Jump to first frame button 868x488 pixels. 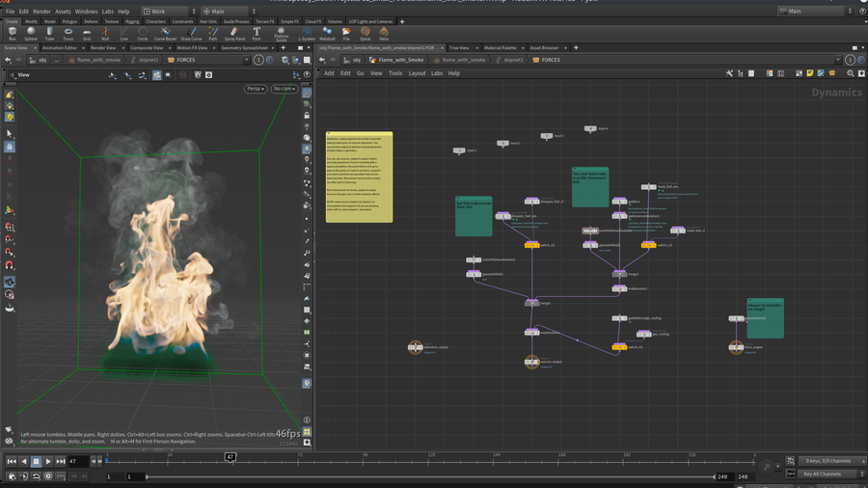pyautogui.click(x=11, y=461)
